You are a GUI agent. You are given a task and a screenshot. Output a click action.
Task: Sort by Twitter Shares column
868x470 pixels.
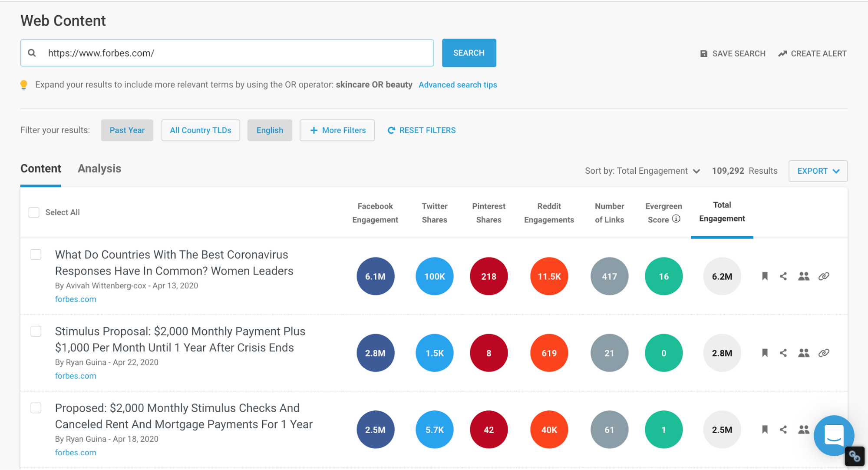(434, 213)
